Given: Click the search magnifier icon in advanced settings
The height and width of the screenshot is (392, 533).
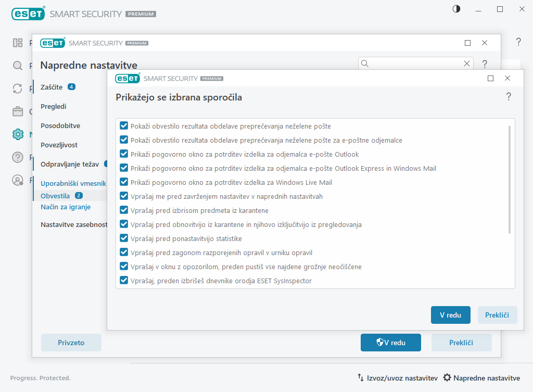Looking at the screenshot, I should [365, 64].
